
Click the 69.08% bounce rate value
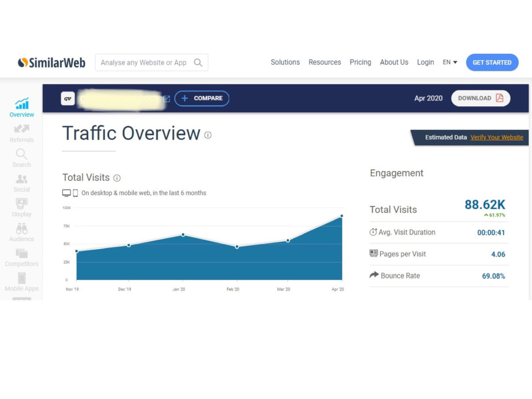click(x=493, y=276)
